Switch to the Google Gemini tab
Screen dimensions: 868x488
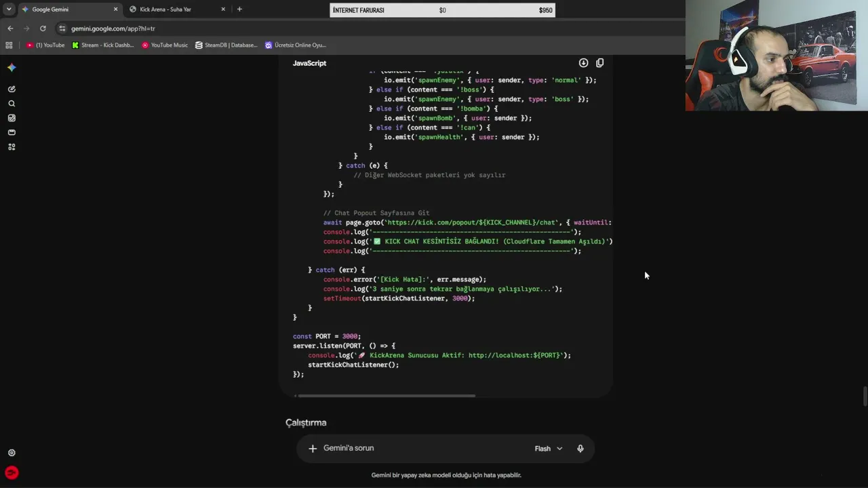(69, 9)
